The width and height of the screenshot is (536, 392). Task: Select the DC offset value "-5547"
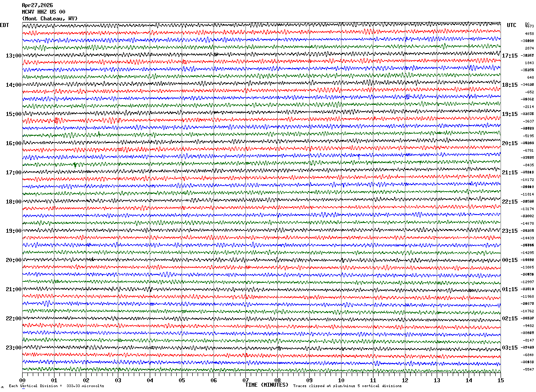[528, 369]
